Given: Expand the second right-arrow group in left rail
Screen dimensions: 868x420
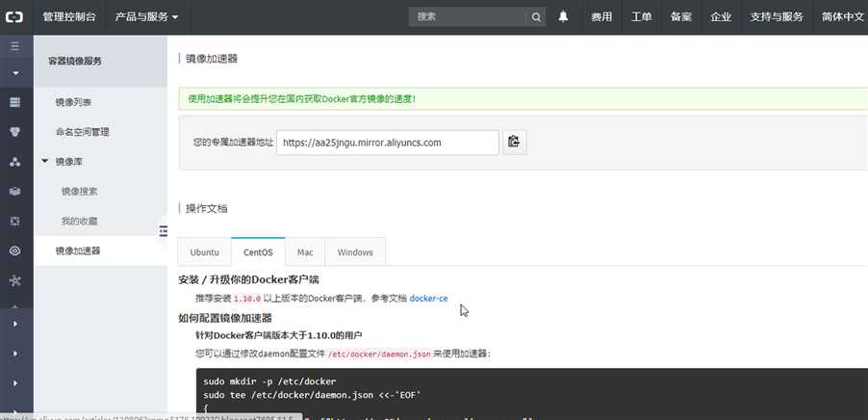Looking at the screenshot, I should (15, 354).
